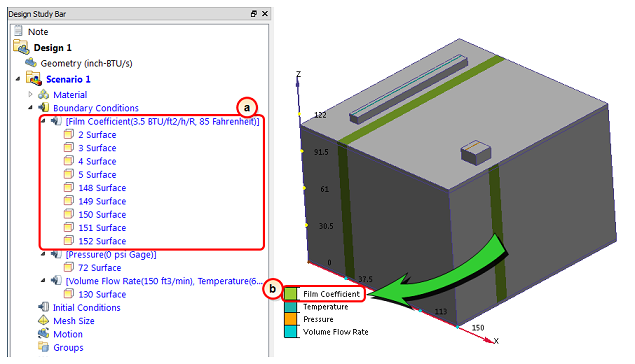Click the Material icon in the tree
Screen dimensions: 635x364
pos(43,95)
